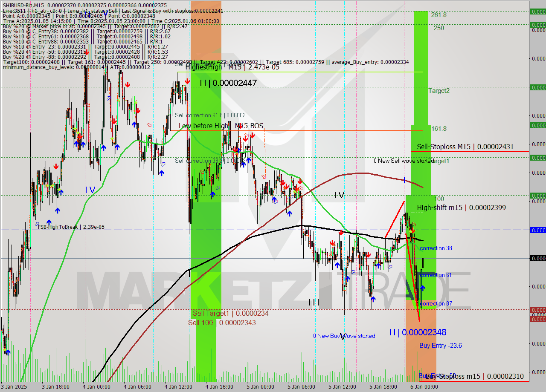Select the 'Buy %10 @ C_Entry38' line
Viewport: 546px width, 392px height.
click(87, 32)
